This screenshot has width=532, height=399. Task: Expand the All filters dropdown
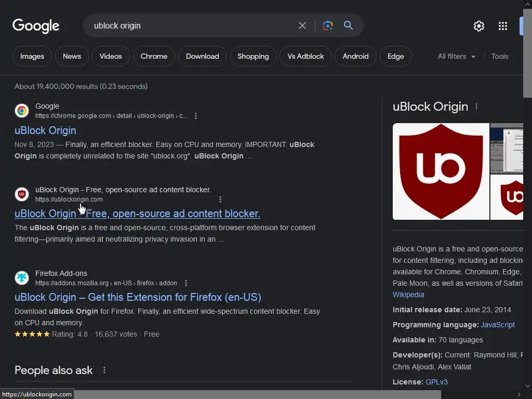tap(456, 56)
